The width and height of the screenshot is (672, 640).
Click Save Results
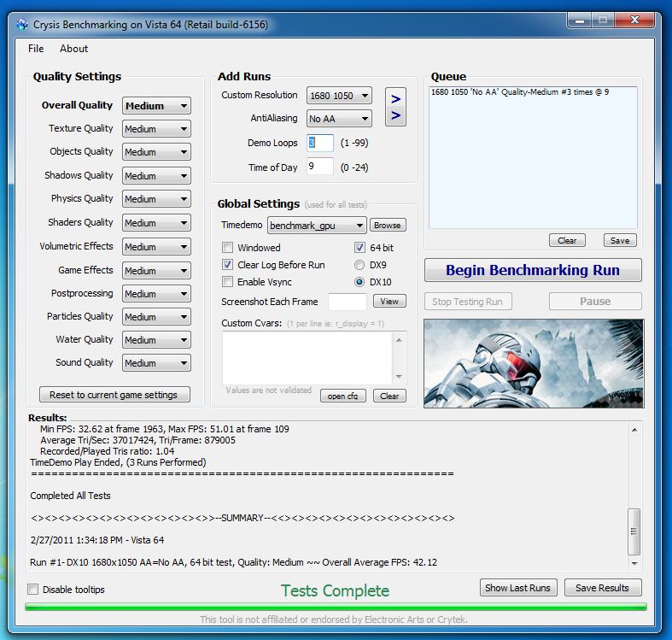[603, 588]
